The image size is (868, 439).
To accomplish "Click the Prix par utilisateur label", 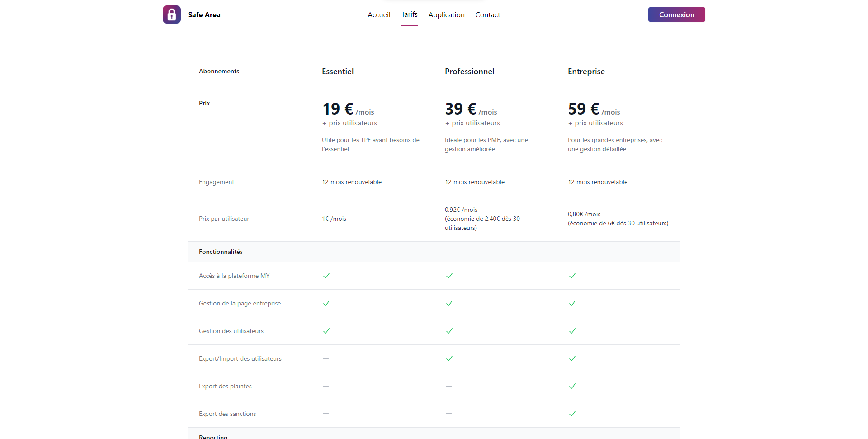I will 224,219.
